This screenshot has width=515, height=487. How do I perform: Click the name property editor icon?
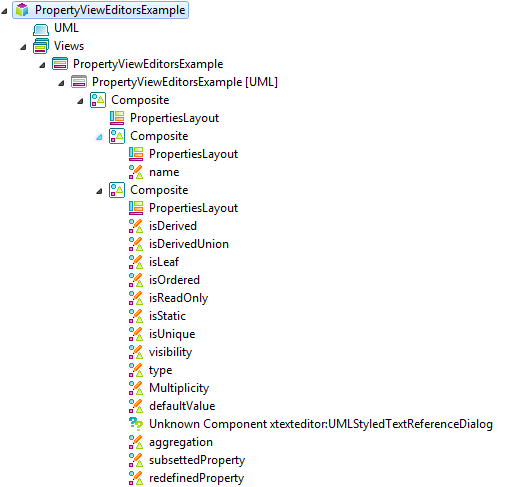click(x=136, y=172)
